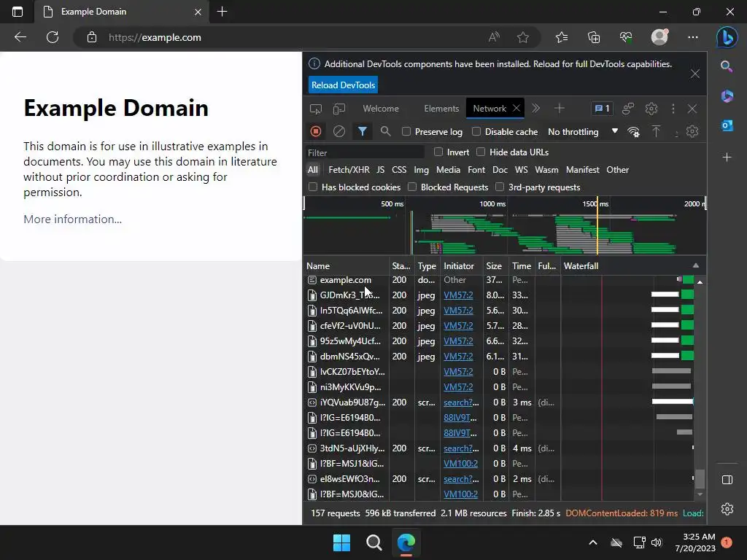This screenshot has width=747, height=560.
Task: Select the inspect element tool
Action: point(315,109)
